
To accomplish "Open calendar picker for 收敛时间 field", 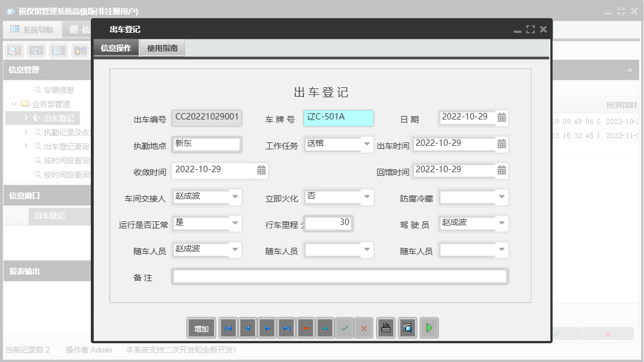I will pos(261,170).
